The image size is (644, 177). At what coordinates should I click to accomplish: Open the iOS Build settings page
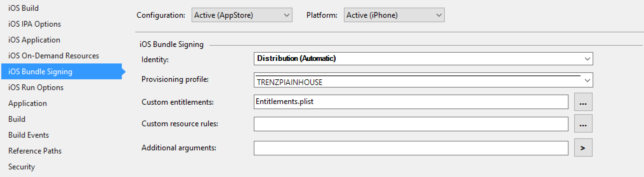coord(23,8)
